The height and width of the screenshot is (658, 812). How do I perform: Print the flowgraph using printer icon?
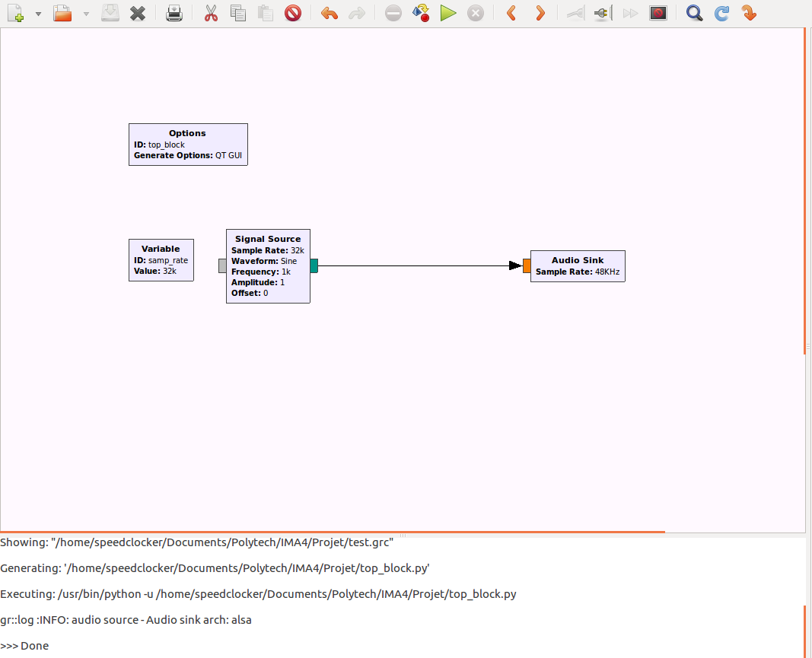click(x=174, y=13)
